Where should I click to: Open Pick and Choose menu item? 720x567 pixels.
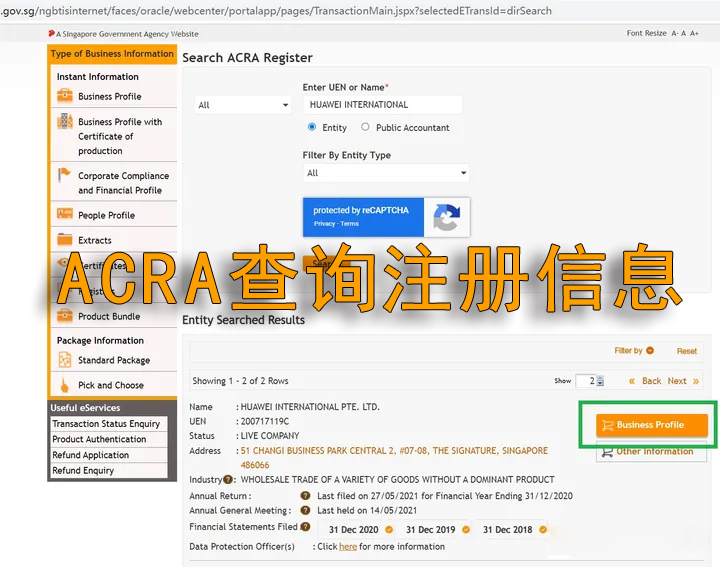(111, 385)
